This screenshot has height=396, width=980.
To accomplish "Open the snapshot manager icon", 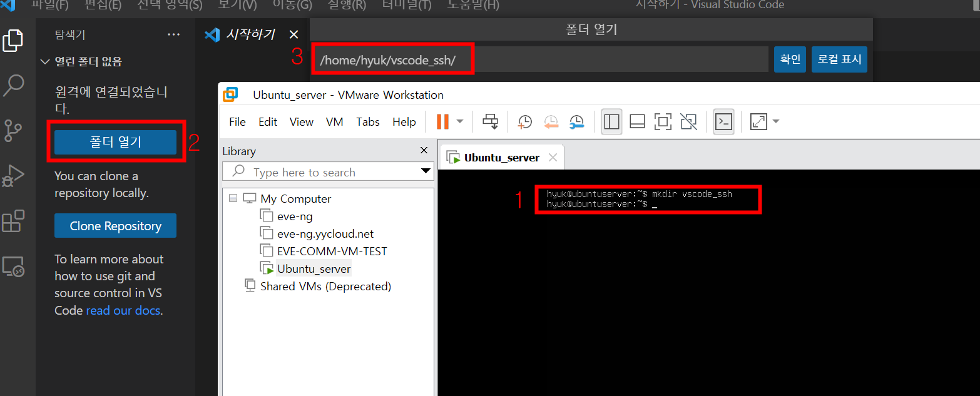I will pos(576,121).
